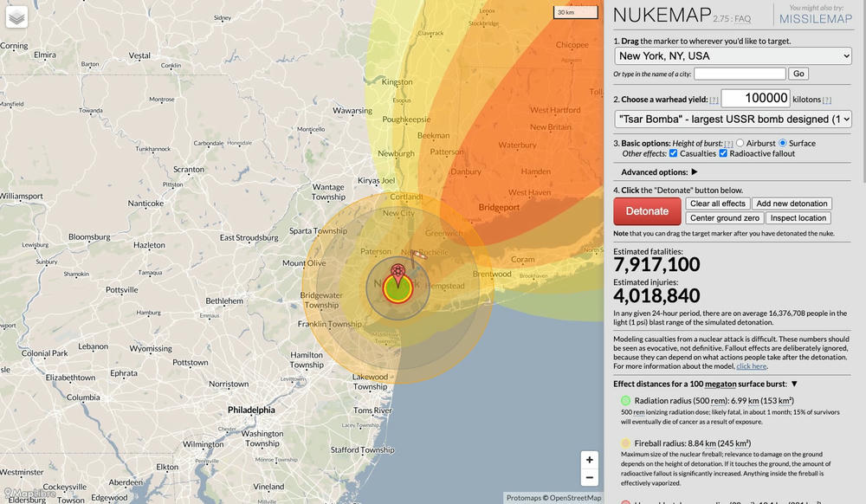This screenshot has height=504, width=866.
Task: Collapse the effect distances list triangle
Action: pyautogui.click(x=794, y=384)
